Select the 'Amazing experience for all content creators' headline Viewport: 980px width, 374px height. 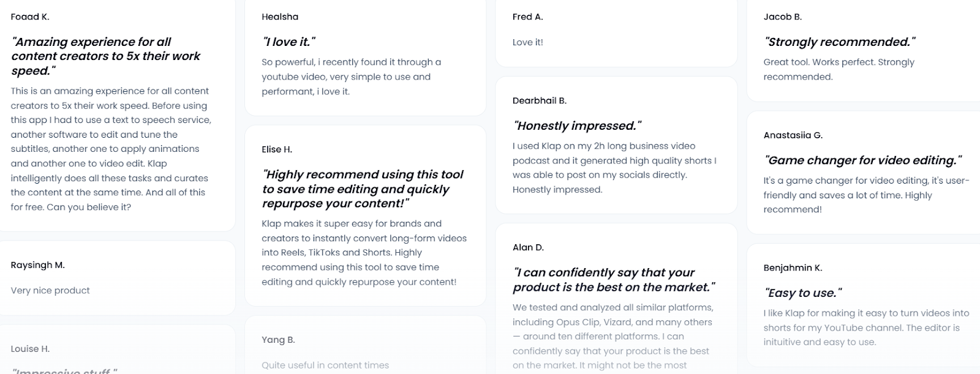click(105, 56)
